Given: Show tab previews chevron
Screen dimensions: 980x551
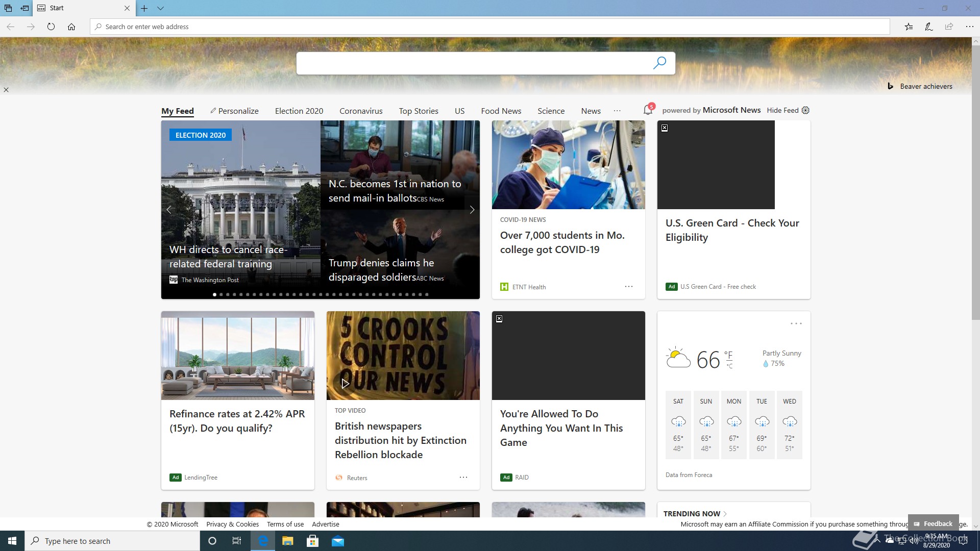Looking at the screenshot, I should (160, 8).
